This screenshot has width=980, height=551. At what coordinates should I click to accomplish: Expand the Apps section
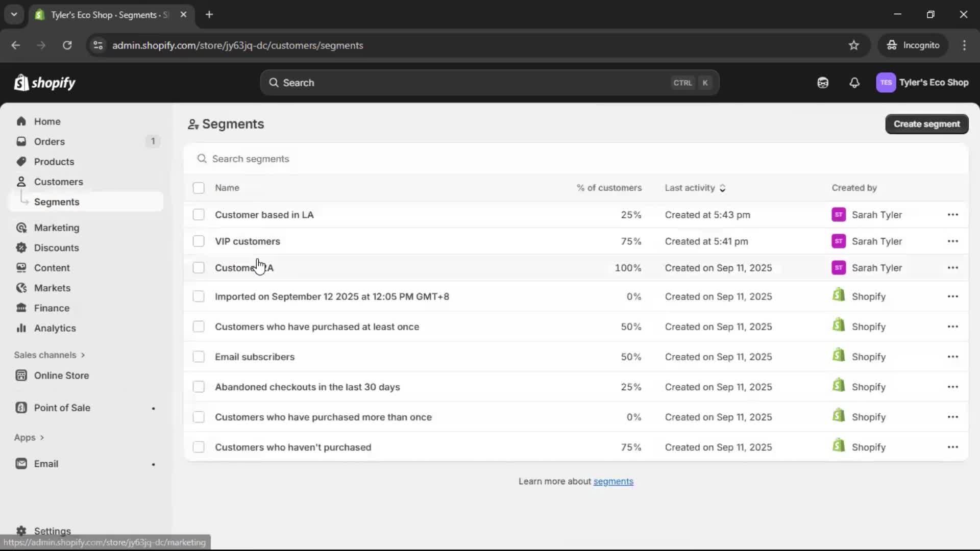click(29, 437)
